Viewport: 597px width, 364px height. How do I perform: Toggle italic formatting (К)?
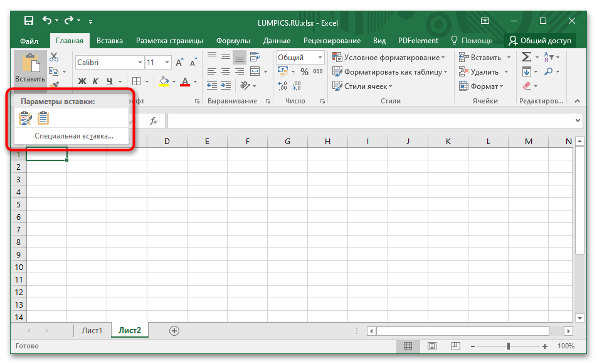[x=95, y=81]
